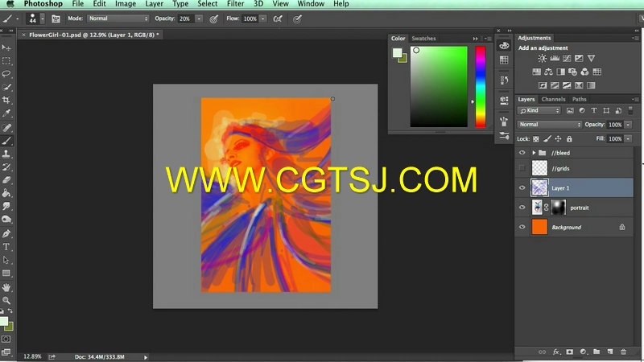The image size is (644, 362).
Task: Select the Move tool
Action: (6, 48)
